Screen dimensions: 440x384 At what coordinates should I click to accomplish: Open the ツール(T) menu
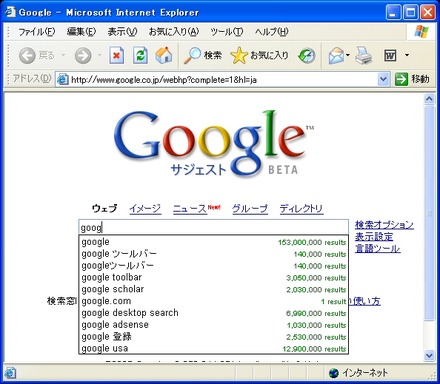227,32
